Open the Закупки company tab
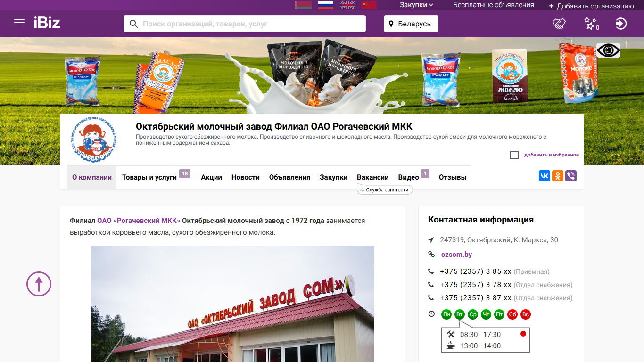644x362 pixels. [x=333, y=177]
